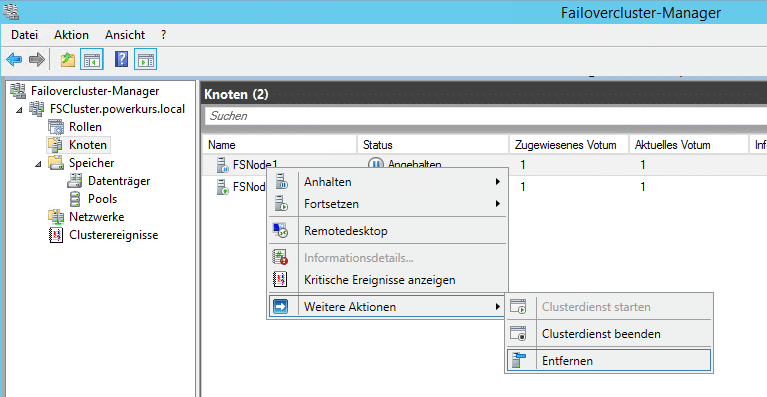The image size is (767, 397).
Task: Click the Weitere Aktionen arrow icon
Action: pyautogui.click(x=280, y=307)
